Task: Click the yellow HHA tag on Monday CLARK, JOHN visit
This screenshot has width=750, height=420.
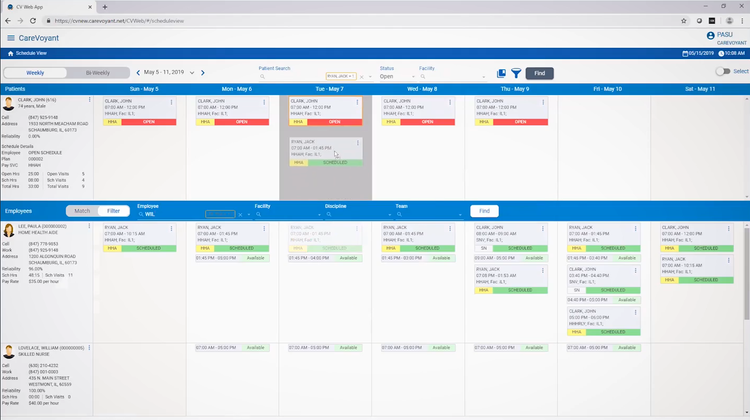Action: (x=205, y=122)
